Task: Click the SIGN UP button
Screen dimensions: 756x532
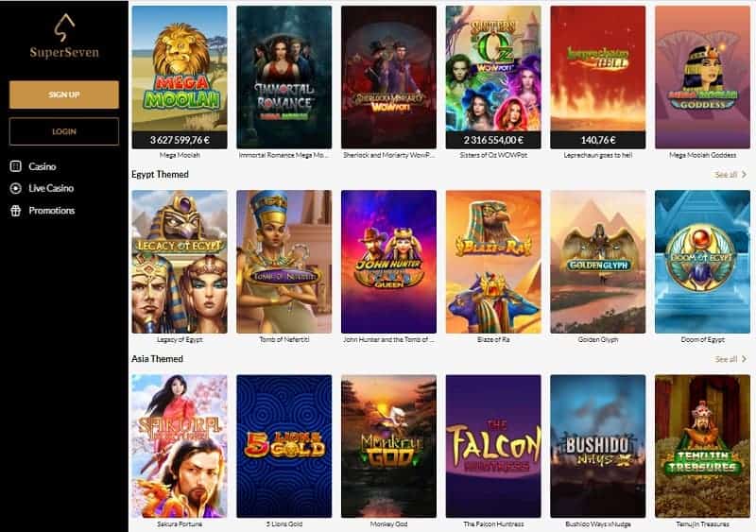Action: pyautogui.click(x=64, y=94)
